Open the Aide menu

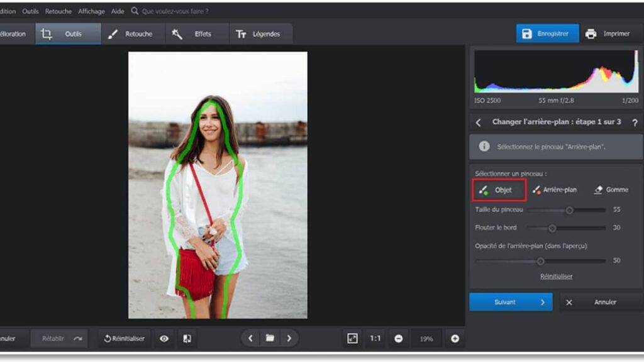tap(118, 11)
